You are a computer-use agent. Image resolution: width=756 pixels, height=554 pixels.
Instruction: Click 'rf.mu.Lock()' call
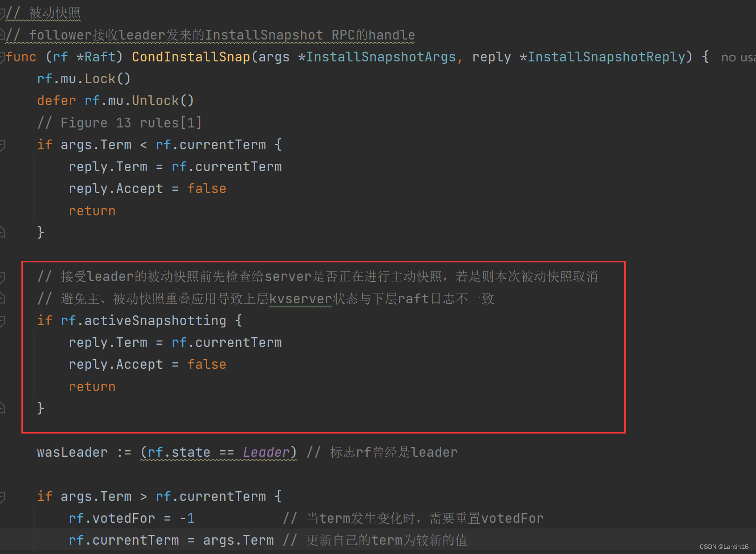(84, 79)
